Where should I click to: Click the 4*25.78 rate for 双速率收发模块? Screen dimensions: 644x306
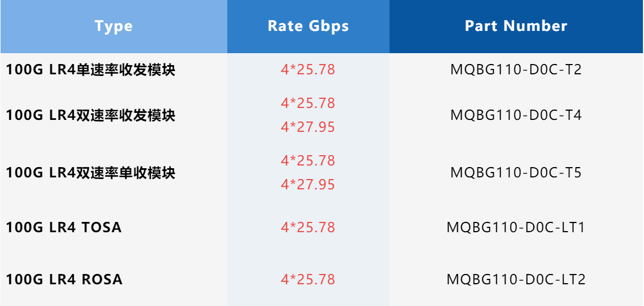click(308, 103)
